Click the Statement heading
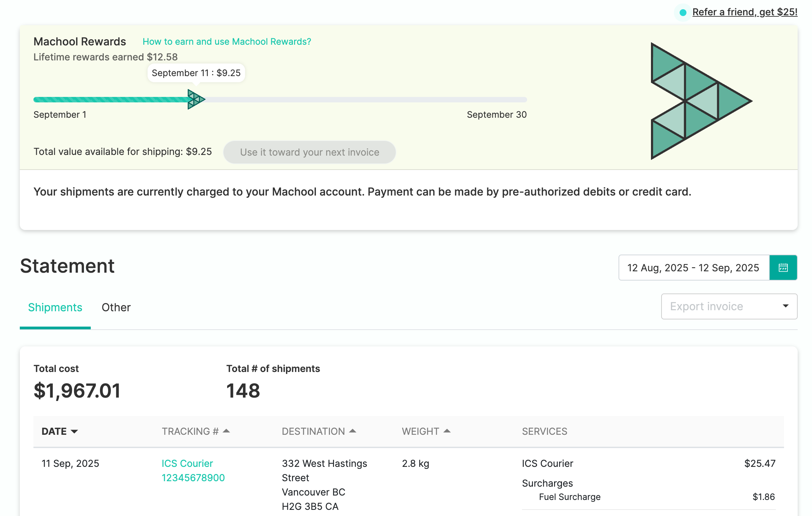 click(x=67, y=266)
